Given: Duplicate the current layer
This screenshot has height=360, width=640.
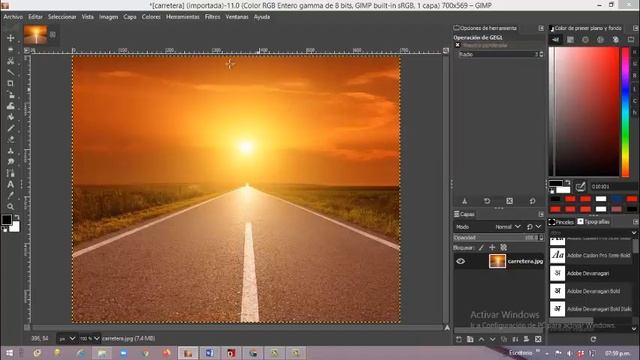Looking at the screenshot, I should point(504,340).
